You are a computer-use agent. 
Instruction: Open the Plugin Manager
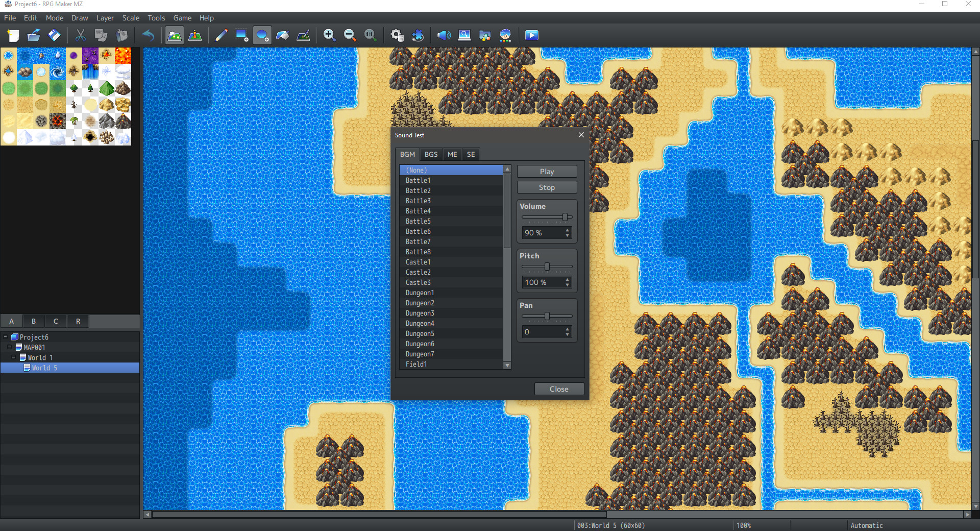click(x=418, y=35)
